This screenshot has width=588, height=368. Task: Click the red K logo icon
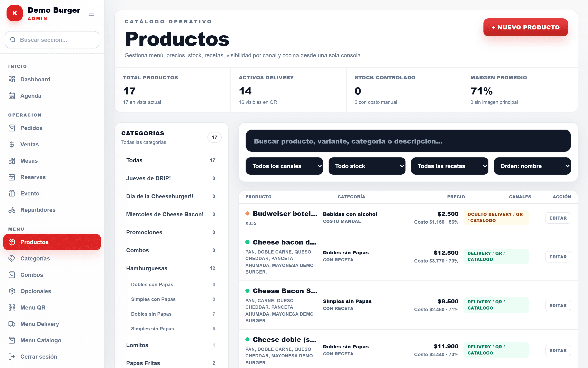coord(14,13)
